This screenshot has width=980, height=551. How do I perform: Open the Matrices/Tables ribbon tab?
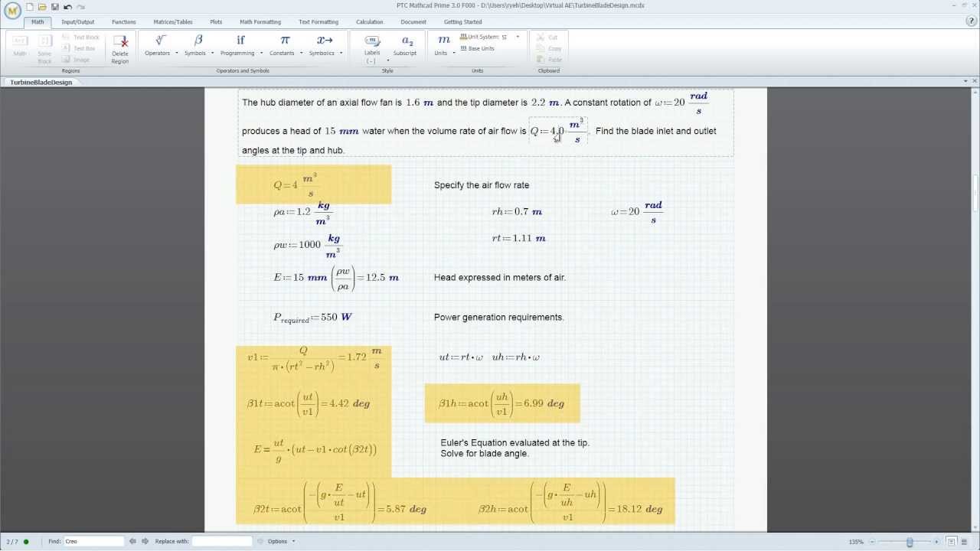pyautogui.click(x=173, y=21)
